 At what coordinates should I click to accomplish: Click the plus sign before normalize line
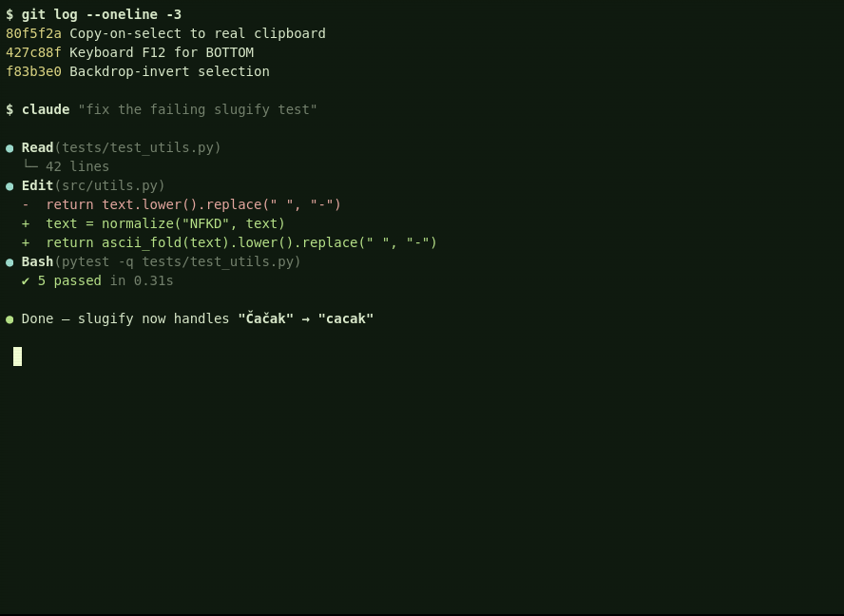26,223
